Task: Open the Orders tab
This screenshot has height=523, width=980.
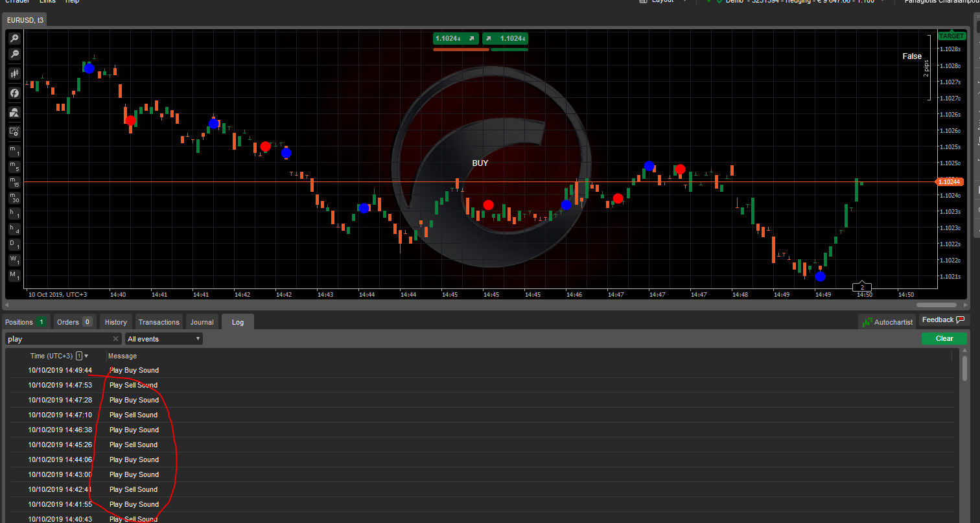Action: (x=74, y=322)
